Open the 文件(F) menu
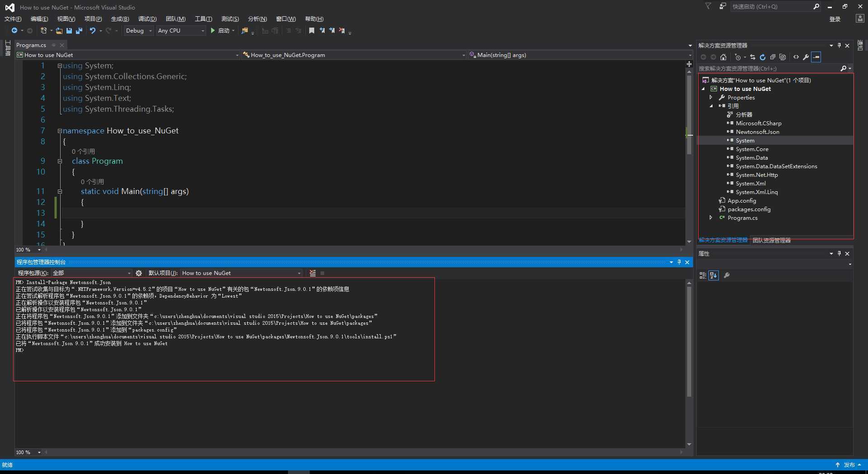 [x=13, y=19]
